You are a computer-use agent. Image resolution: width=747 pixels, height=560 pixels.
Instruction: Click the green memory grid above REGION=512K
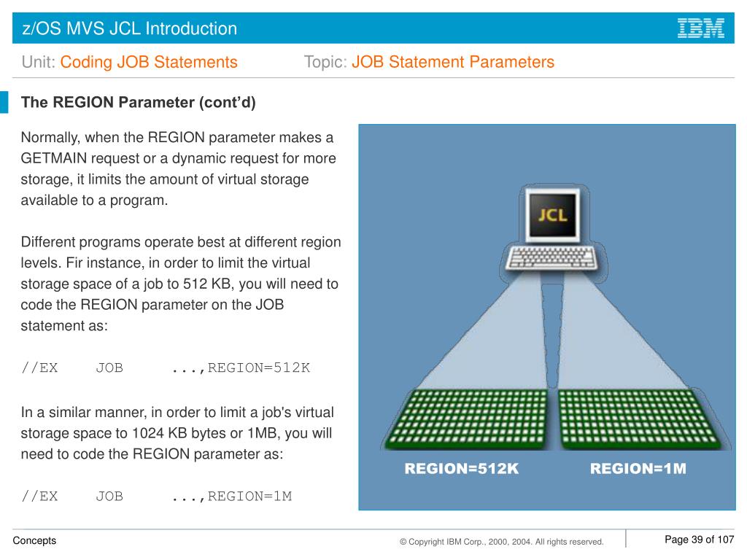(467, 419)
